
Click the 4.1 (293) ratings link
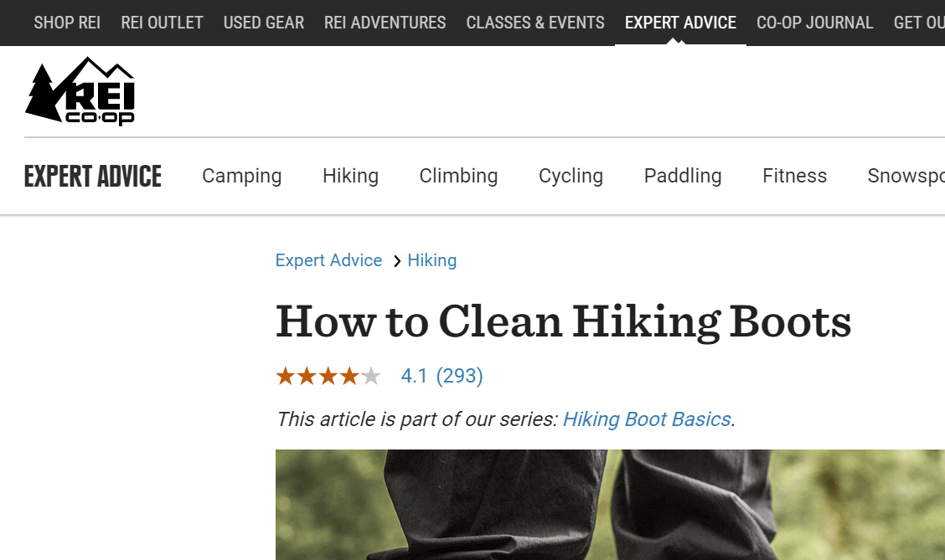click(x=442, y=376)
